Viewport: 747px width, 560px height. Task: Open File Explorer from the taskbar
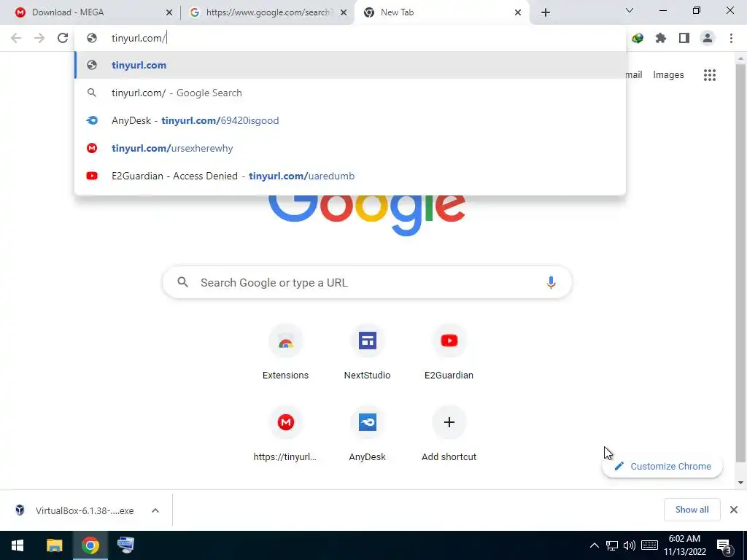click(54, 545)
